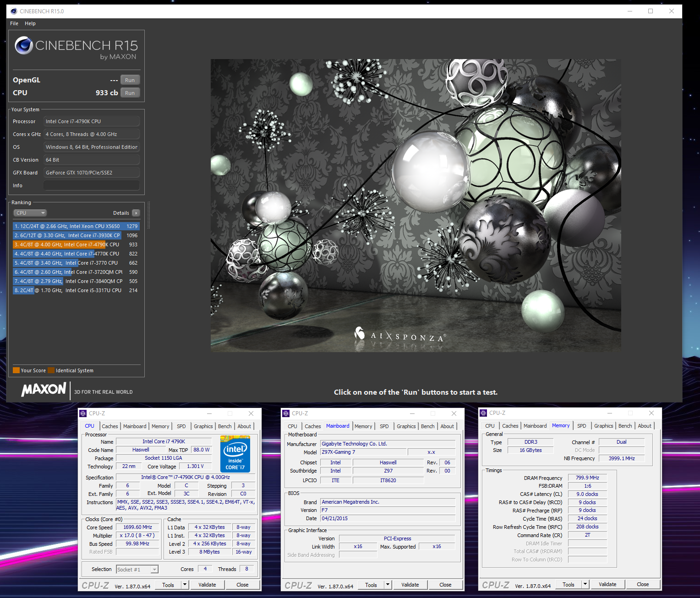
Task: Click the 1699.60 MHz Core Speed value
Action: [137, 527]
